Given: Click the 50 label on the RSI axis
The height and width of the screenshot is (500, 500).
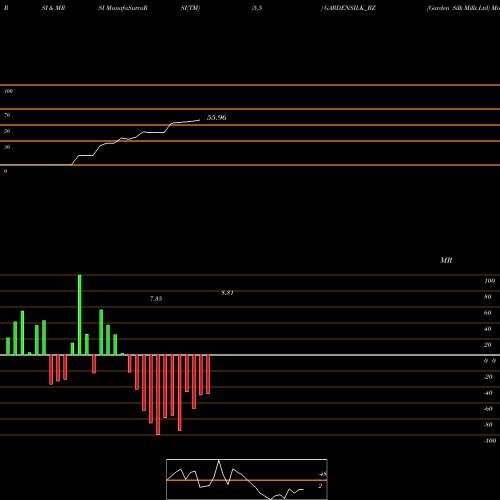Looking at the screenshot, I should point(7,131).
